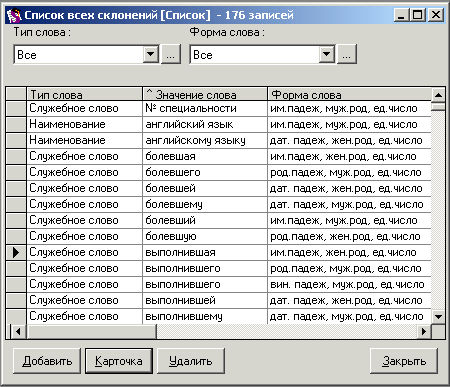
Task: Select cell 'английскому языку'
Action: (205, 140)
